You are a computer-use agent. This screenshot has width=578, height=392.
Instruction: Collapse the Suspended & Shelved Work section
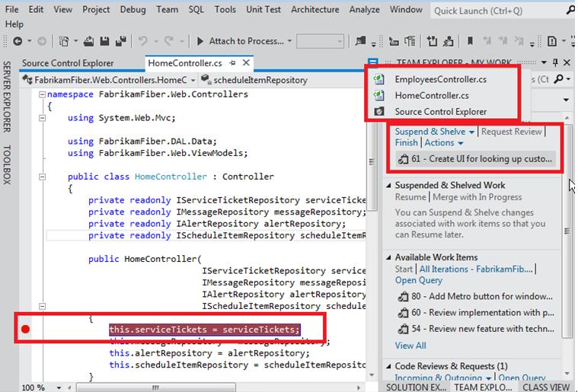tap(388, 185)
